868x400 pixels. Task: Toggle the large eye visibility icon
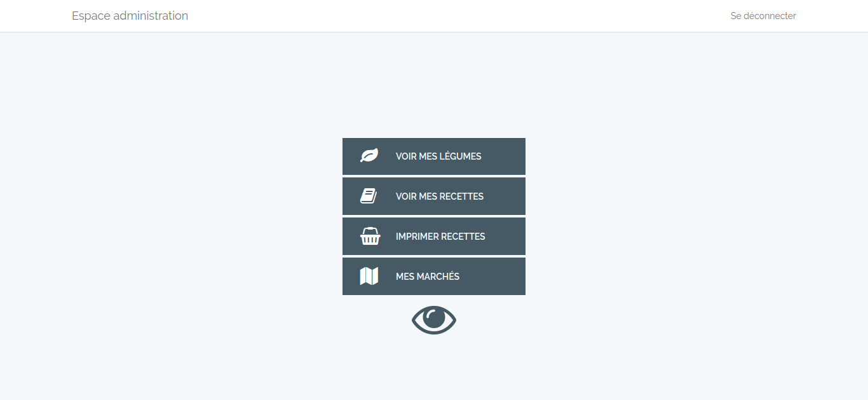(434, 320)
